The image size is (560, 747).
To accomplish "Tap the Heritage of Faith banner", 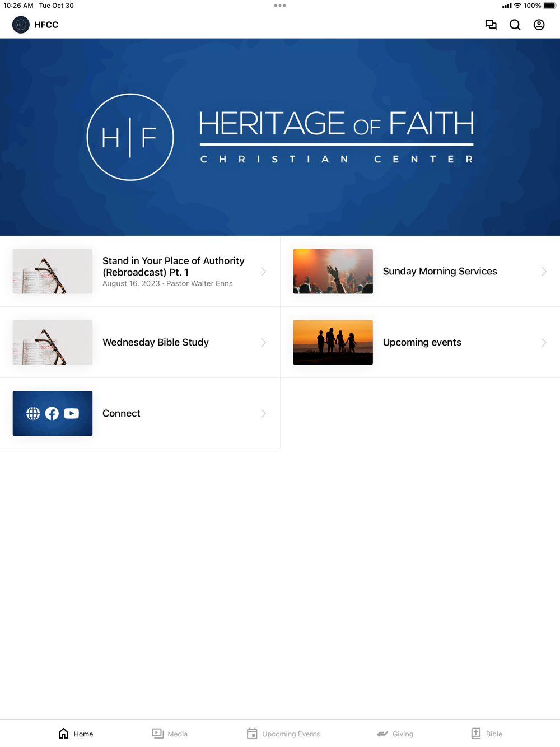I will click(x=280, y=137).
